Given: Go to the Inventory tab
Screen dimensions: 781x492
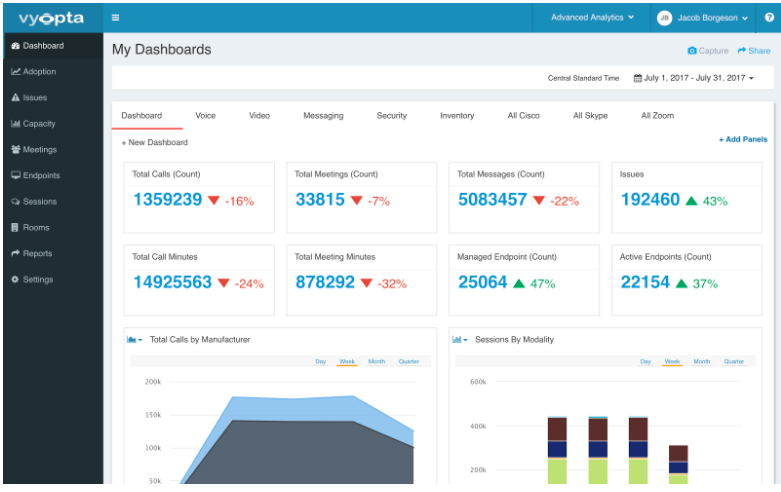Looking at the screenshot, I should (457, 116).
